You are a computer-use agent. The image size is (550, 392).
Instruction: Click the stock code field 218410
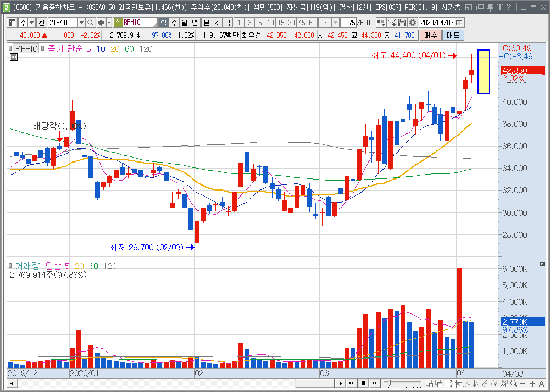tap(63, 23)
